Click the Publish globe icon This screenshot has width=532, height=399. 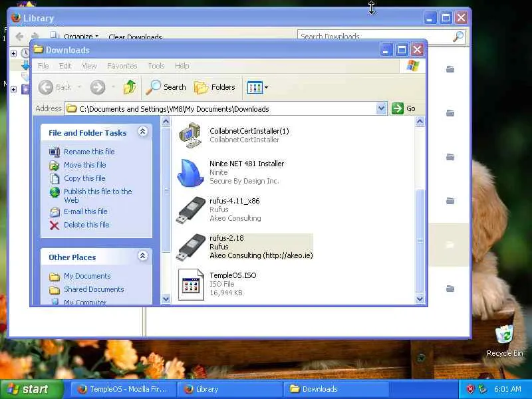tap(55, 192)
